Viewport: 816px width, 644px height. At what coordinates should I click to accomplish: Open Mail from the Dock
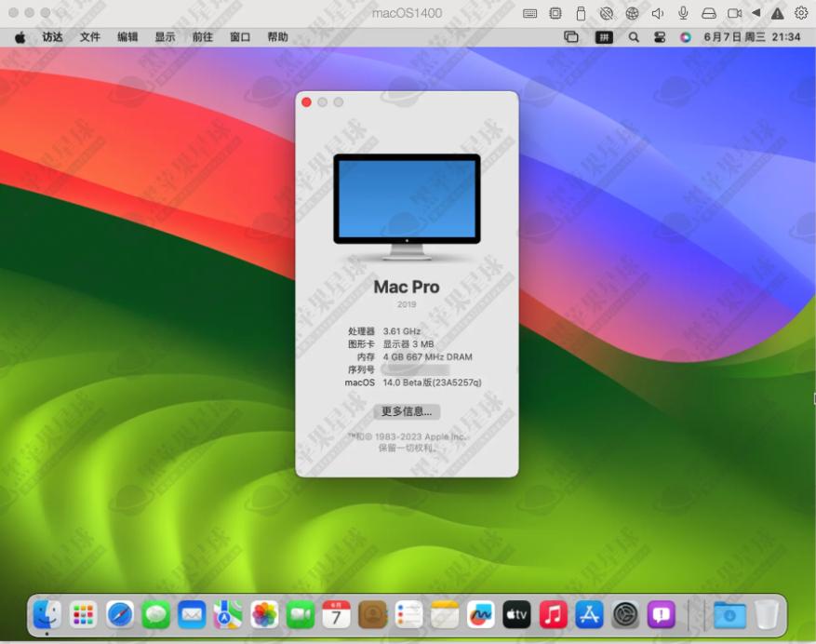point(192,615)
